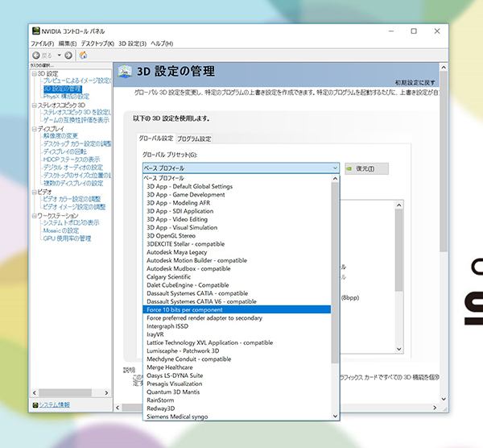Choose Force 10 bits per component
The image size is (483, 448).
click(237, 310)
